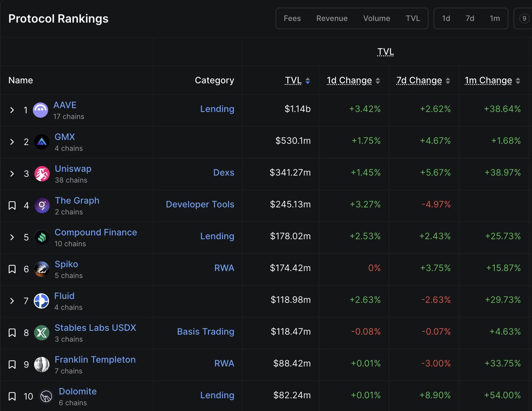The image size is (532, 411).
Task: Bookmark The Graph row
Action: 12,205
